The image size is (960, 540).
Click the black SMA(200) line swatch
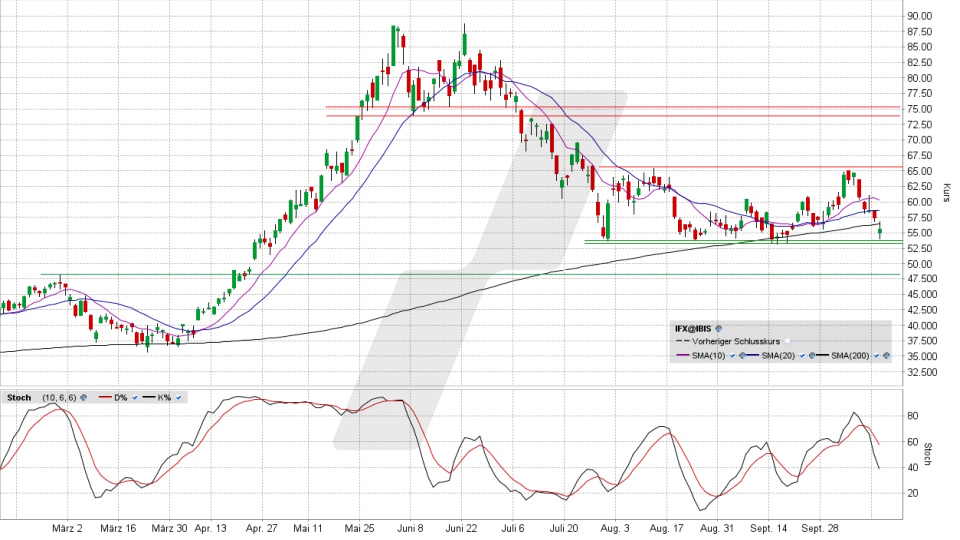click(x=822, y=355)
